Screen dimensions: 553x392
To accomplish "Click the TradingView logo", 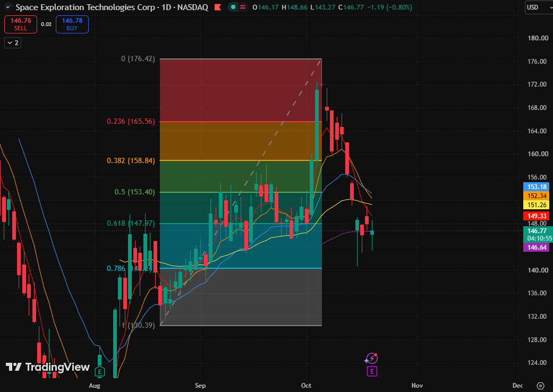I will [x=48, y=368].
